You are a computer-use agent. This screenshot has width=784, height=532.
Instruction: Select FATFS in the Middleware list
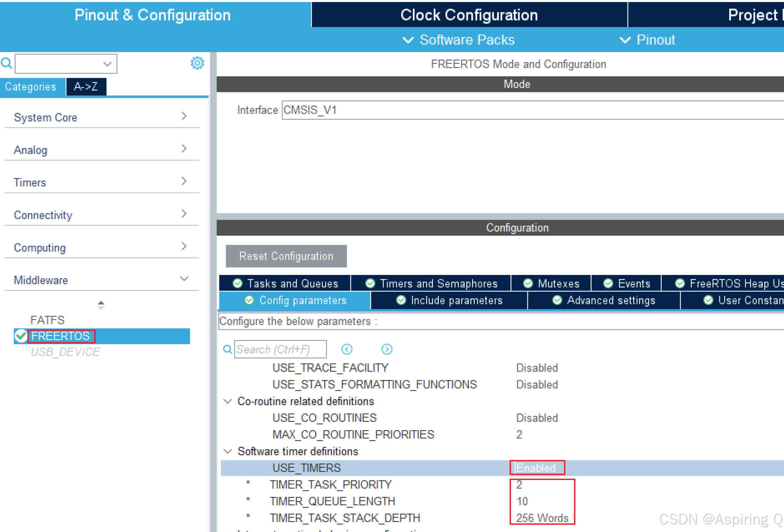(47, 320)
